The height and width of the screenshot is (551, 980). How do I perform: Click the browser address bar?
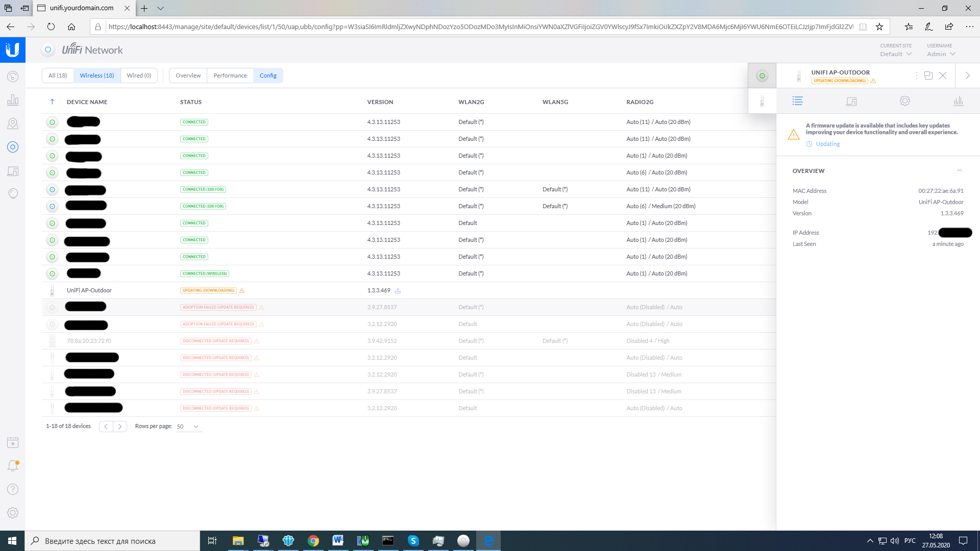point(480,27)
